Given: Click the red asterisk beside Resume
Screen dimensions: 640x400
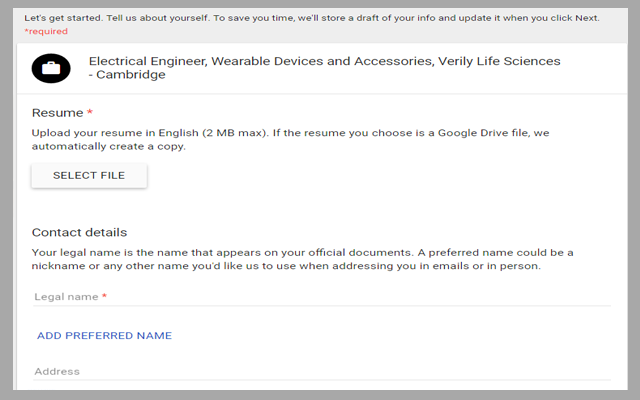Looking at the screenshot, I should (90, 113).
